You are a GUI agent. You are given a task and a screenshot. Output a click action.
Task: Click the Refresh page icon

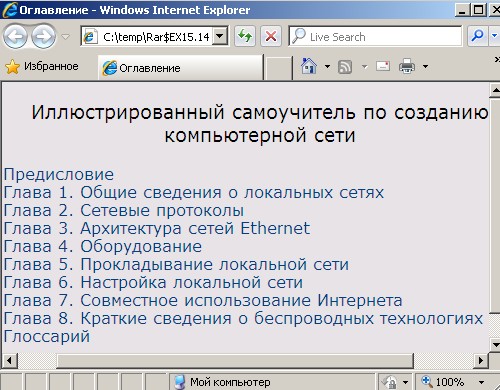pos(245,36)
